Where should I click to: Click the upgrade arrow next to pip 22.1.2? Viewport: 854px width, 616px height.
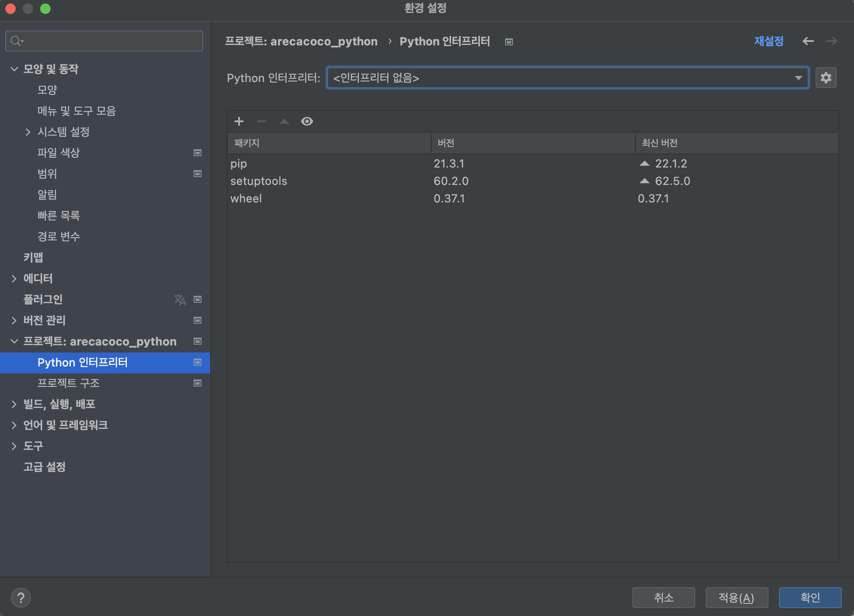tap(645, 164)
